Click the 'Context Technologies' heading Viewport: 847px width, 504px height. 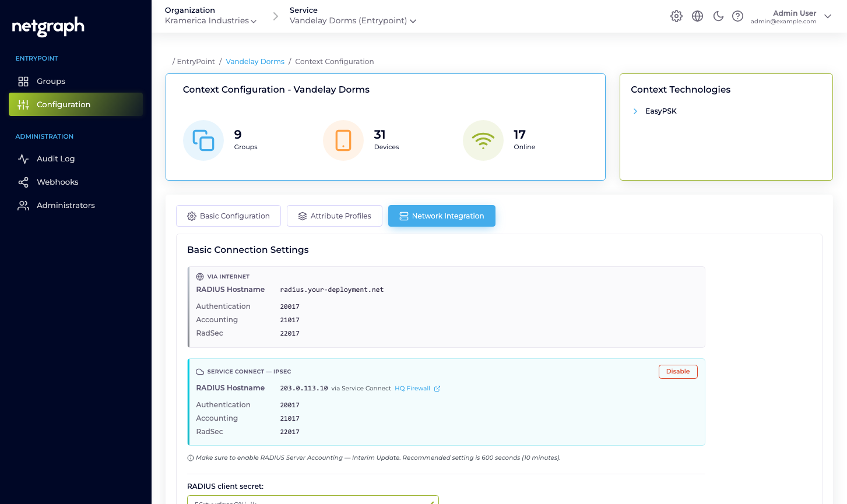pyautogui.click(x=680, y=89)
